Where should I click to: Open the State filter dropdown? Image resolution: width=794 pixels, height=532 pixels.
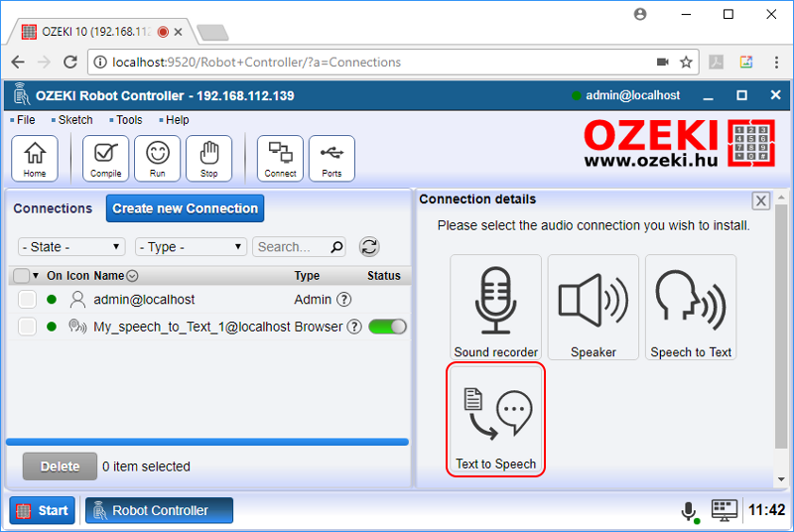tap(71, 247)
